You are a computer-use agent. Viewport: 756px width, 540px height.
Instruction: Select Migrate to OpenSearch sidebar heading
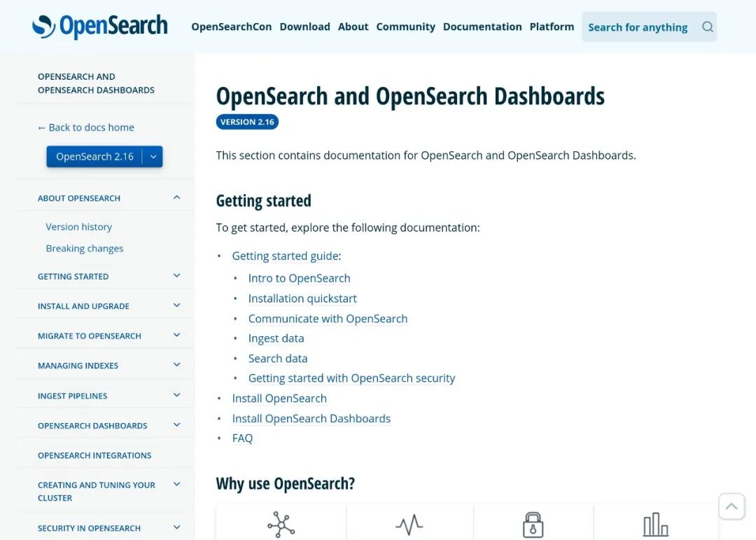coord(89,336)
